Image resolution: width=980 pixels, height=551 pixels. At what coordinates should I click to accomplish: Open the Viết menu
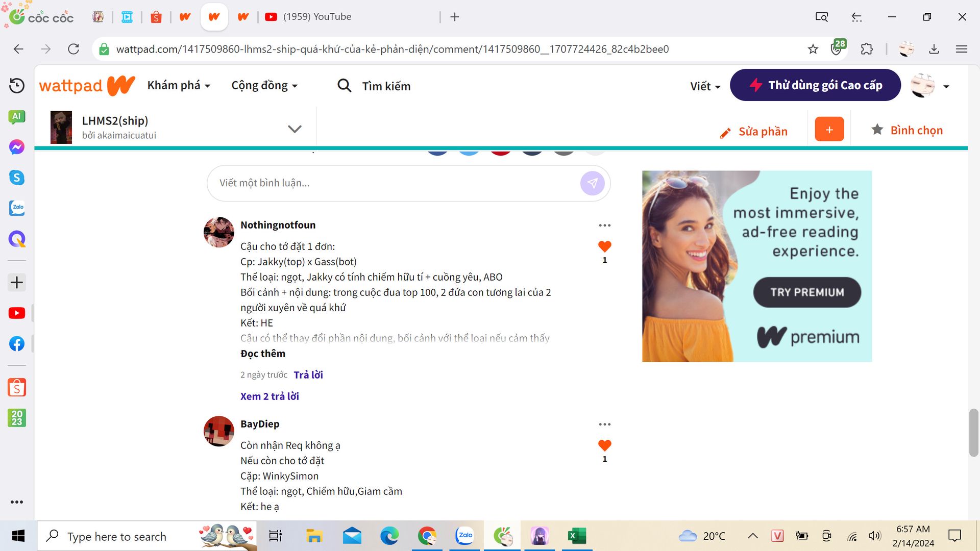(x=705, y=86)
